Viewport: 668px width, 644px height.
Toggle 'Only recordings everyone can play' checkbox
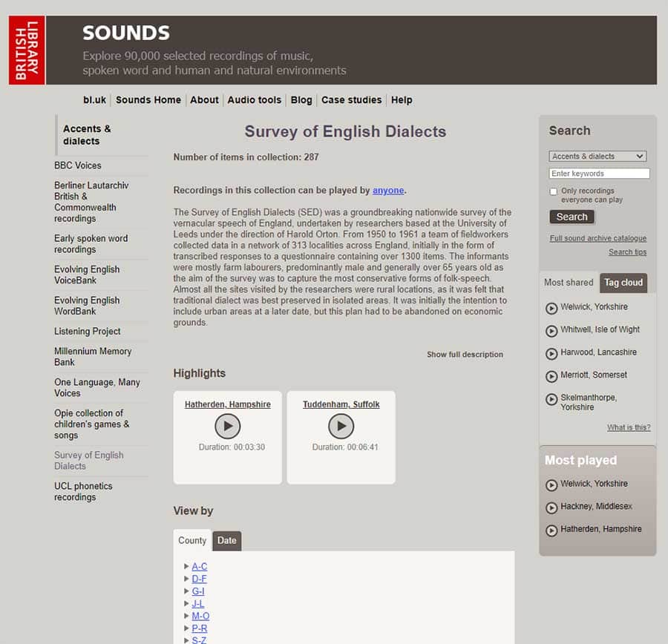(554, 191)
